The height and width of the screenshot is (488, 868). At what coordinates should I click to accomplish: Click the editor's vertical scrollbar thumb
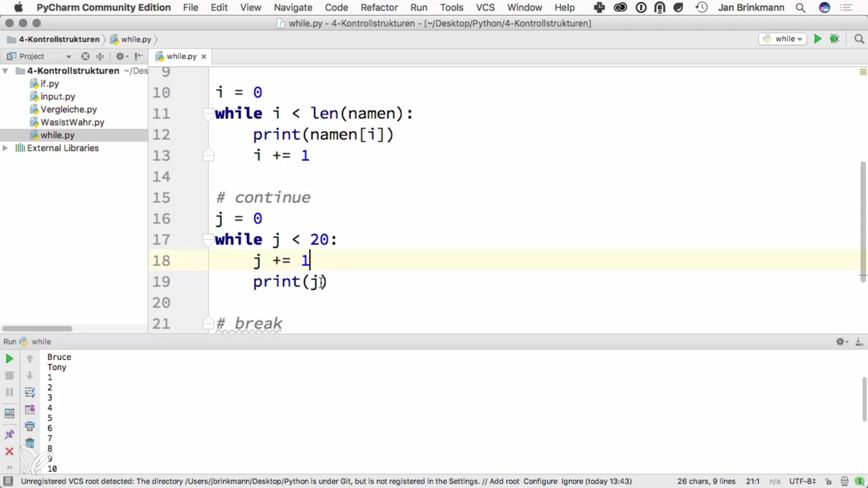tap(863, 221)
